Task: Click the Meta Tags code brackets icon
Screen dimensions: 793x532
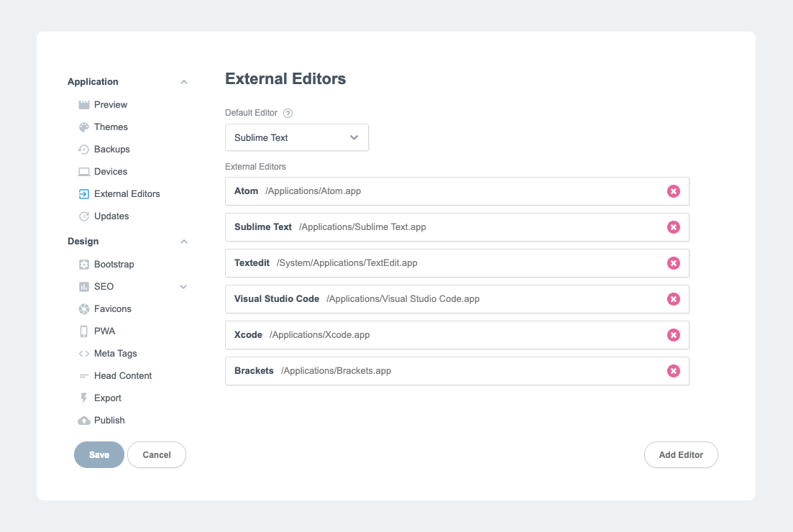Action: 84,354
